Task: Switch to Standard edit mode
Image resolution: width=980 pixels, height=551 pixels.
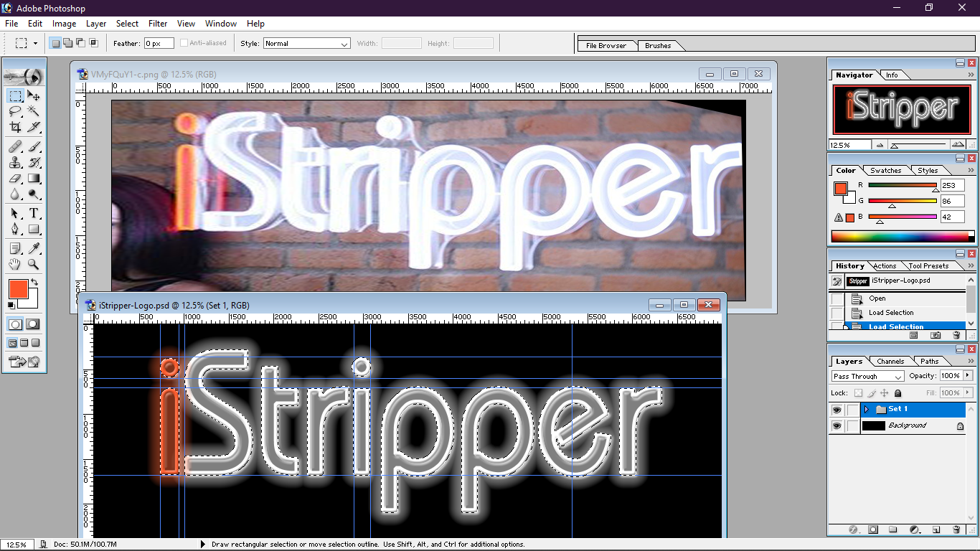Action: (15, 324)
